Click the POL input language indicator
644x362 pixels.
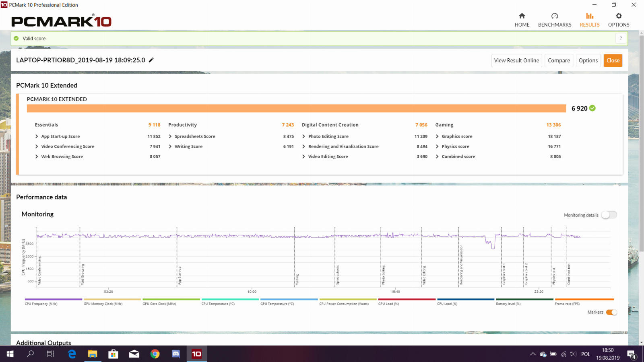click(x=586, y=354)
